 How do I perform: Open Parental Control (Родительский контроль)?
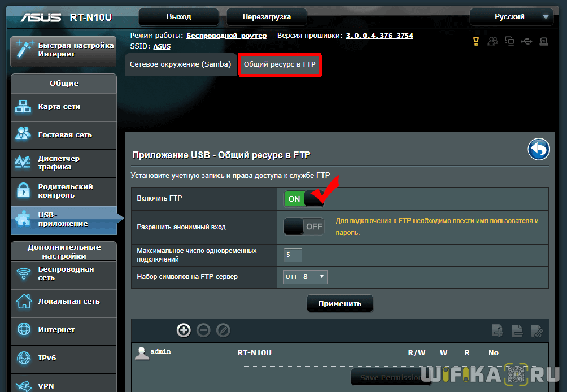[x=64, y=191]
